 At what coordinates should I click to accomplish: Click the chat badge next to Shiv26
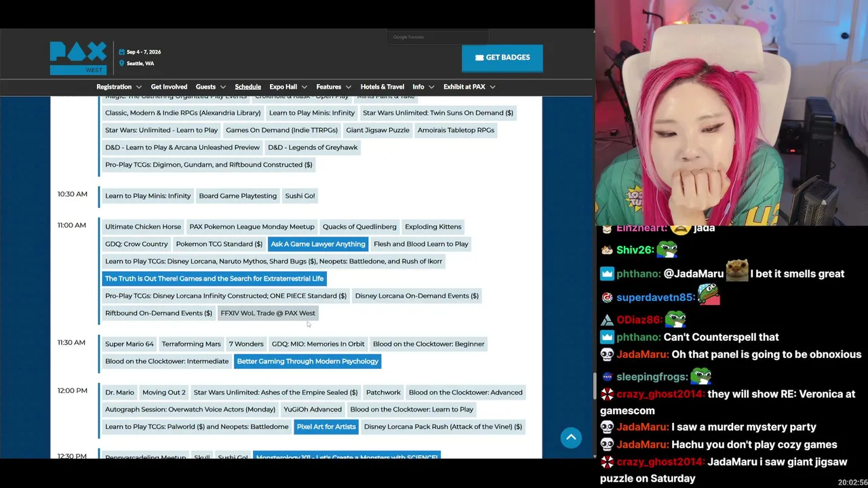[x=607, y=250]
